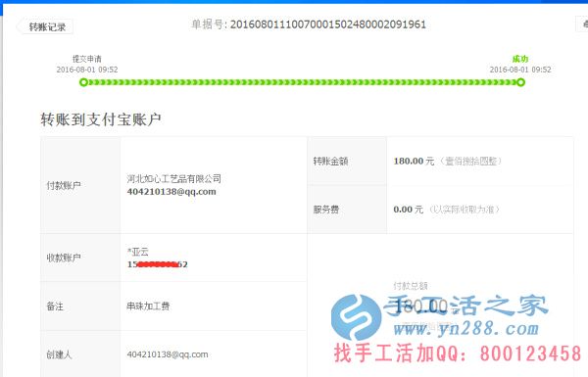Click the www.yn288.com watermark link
This screenshot has width=588, height=377.
click(466, 329)
